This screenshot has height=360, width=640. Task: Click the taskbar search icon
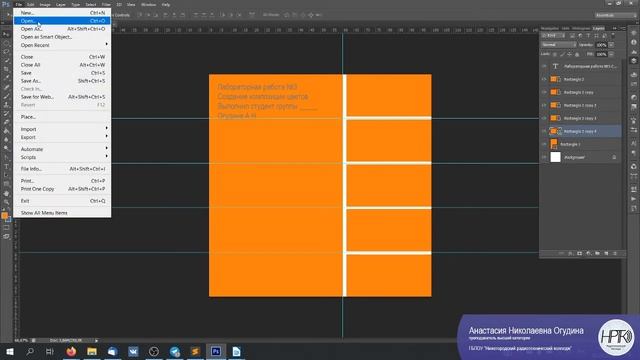click(x=30, y=351)
